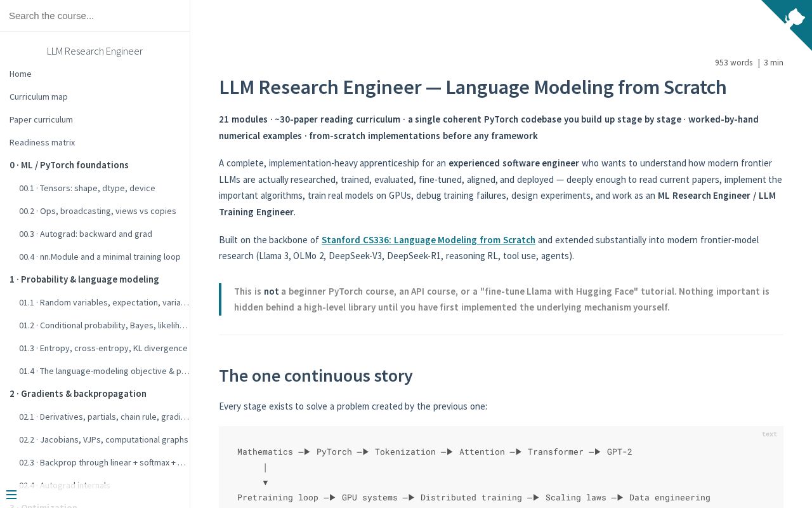Open lesson 01.4 The language-modeling objective
The width and height of the screenshot is (812, 508).
pyautogui.click(x=104, y=371)
